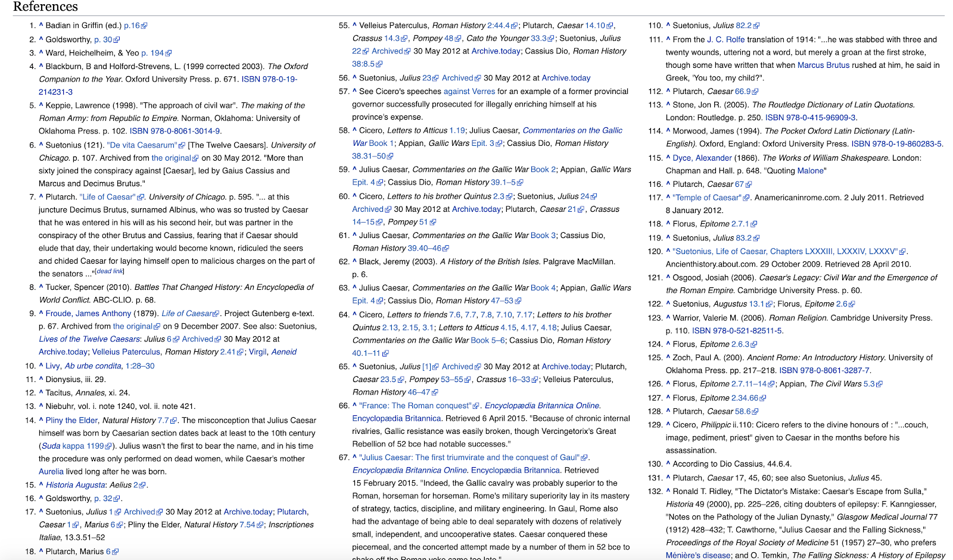
Task: Click the dead link superscript tag
Action: point(110,271)
